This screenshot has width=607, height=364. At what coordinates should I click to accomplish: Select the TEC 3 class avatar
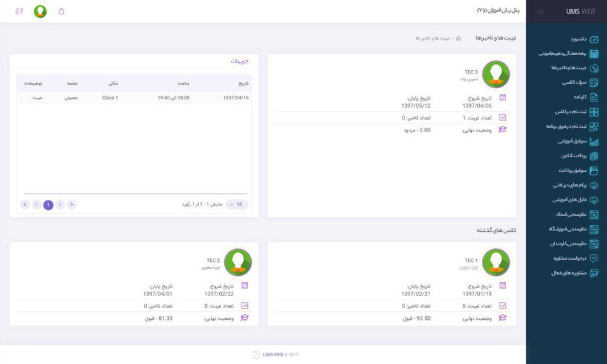tap(496, 75)
